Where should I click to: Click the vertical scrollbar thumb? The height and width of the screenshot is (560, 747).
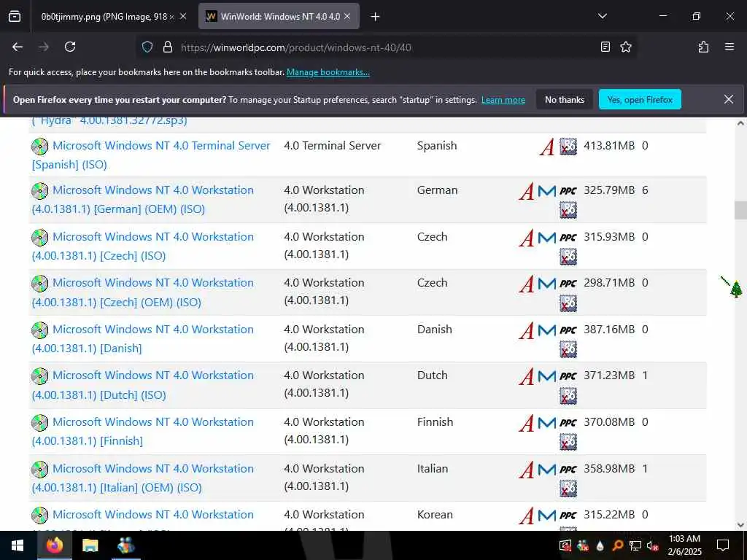740,210
